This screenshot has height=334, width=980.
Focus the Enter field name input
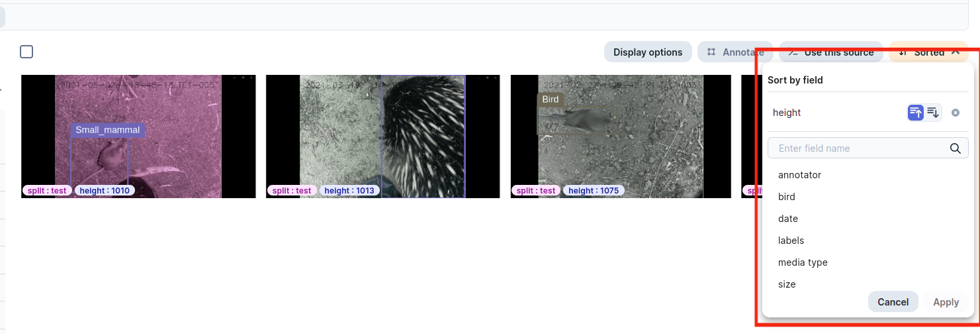[x=860, y=148]
